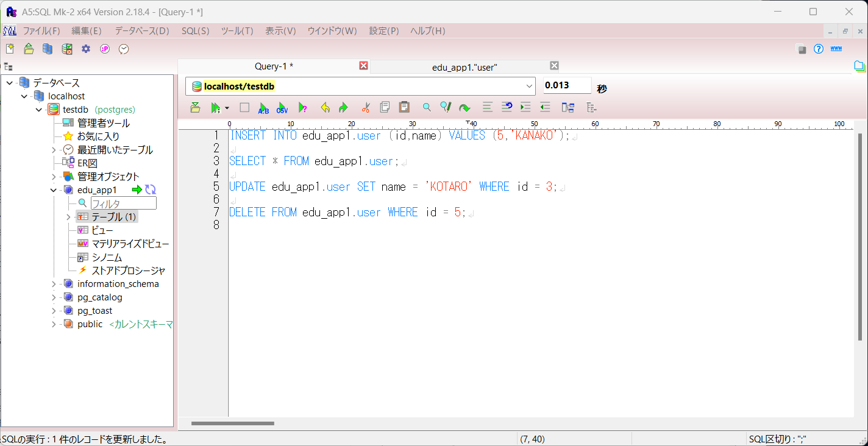Show the execution plan with the '?' play icon
Image resolution: width=868 pixels, height=446 pixels.
pos(302,108)
